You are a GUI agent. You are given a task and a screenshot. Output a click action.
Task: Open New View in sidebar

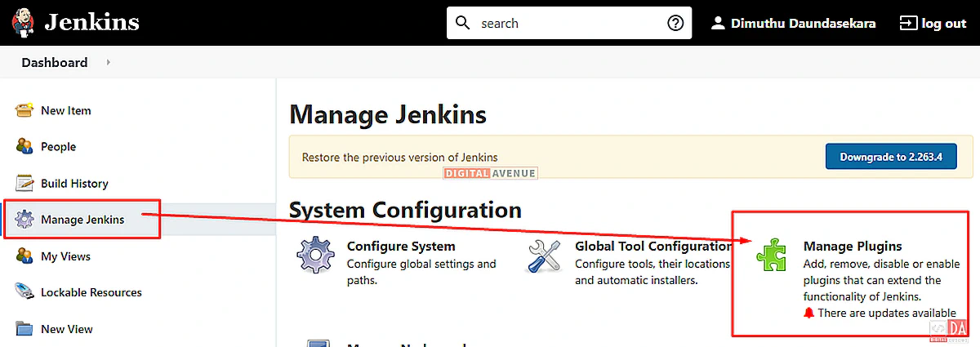click(67, 329)
